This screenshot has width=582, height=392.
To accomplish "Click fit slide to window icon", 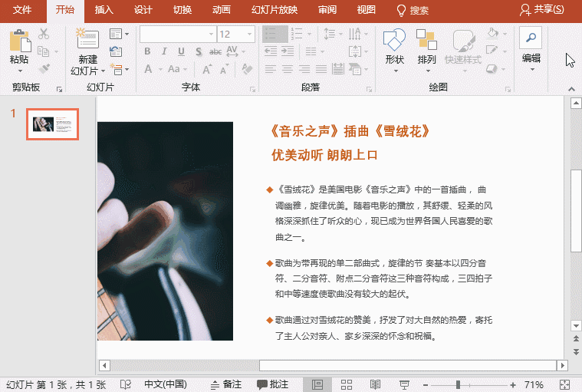I will pyautogui.click(x=565, y=384).
